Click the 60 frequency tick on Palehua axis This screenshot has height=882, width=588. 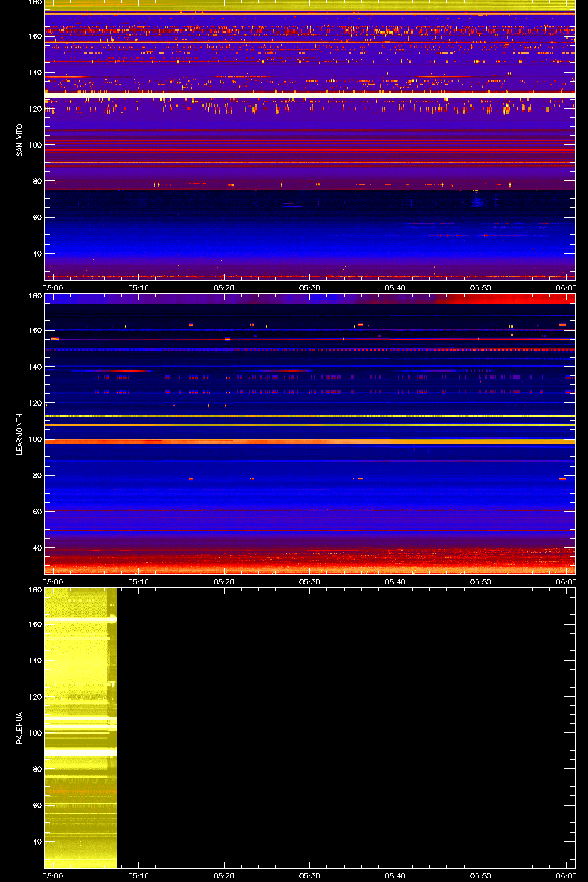point(37,806)
